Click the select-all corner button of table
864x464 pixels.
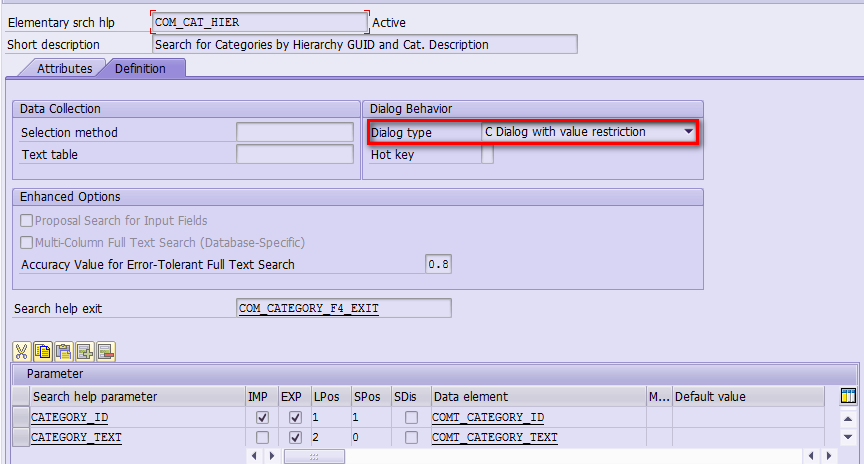click(21, 396)
